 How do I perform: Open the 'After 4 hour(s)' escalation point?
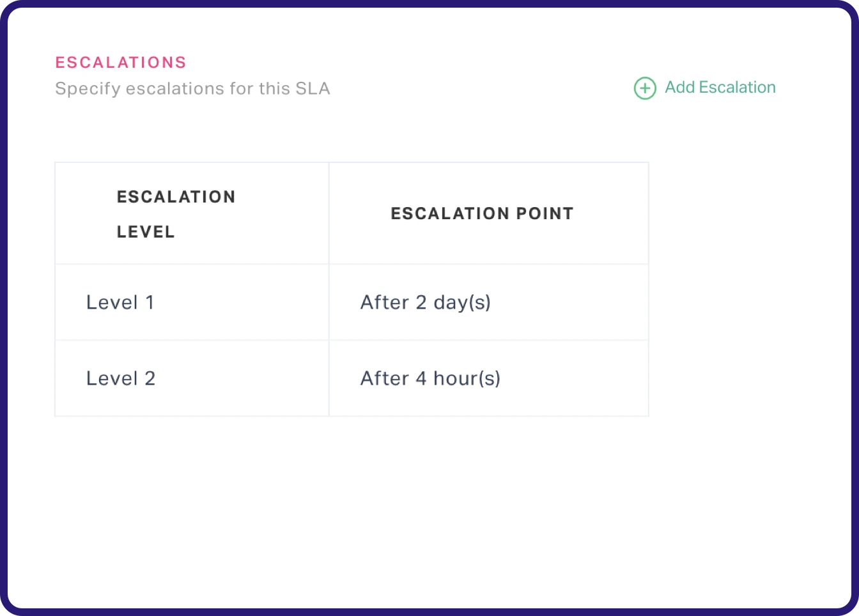click(430, 378)
